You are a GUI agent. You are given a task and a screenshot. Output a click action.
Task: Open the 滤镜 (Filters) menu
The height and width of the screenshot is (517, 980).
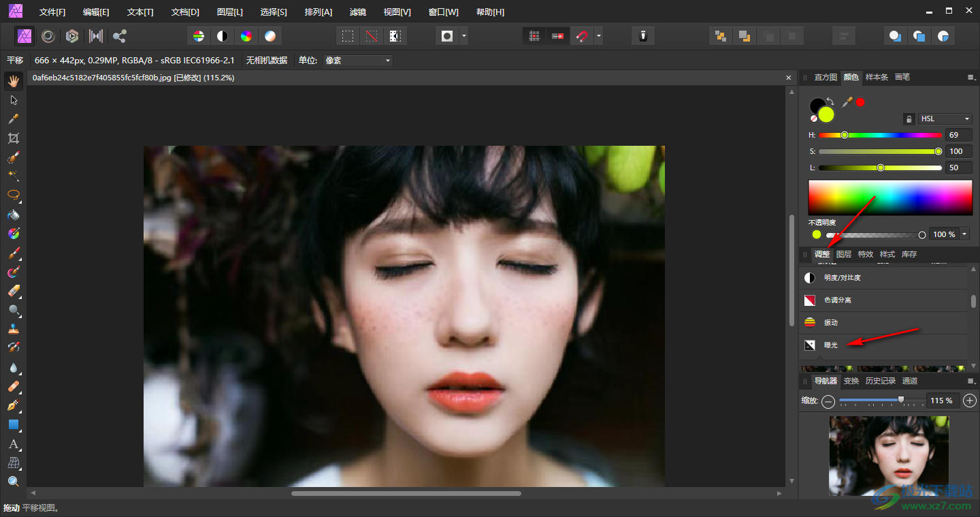357,12
